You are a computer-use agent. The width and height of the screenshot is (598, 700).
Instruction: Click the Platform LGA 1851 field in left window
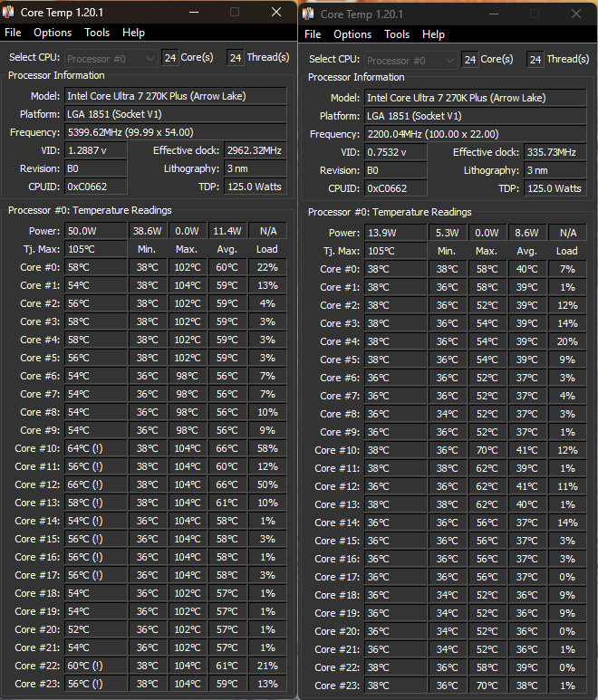pos(176,114)
